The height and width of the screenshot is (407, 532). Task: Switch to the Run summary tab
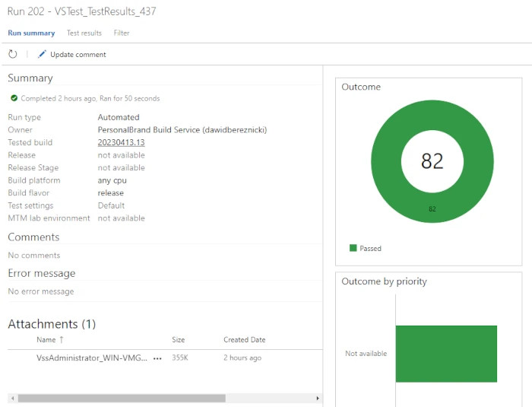31,33
